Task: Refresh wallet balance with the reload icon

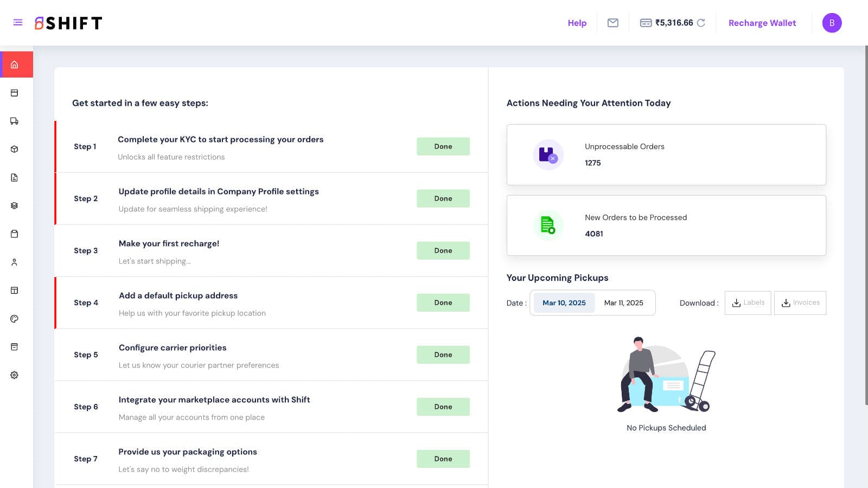Action: click(x=701, y=23)
